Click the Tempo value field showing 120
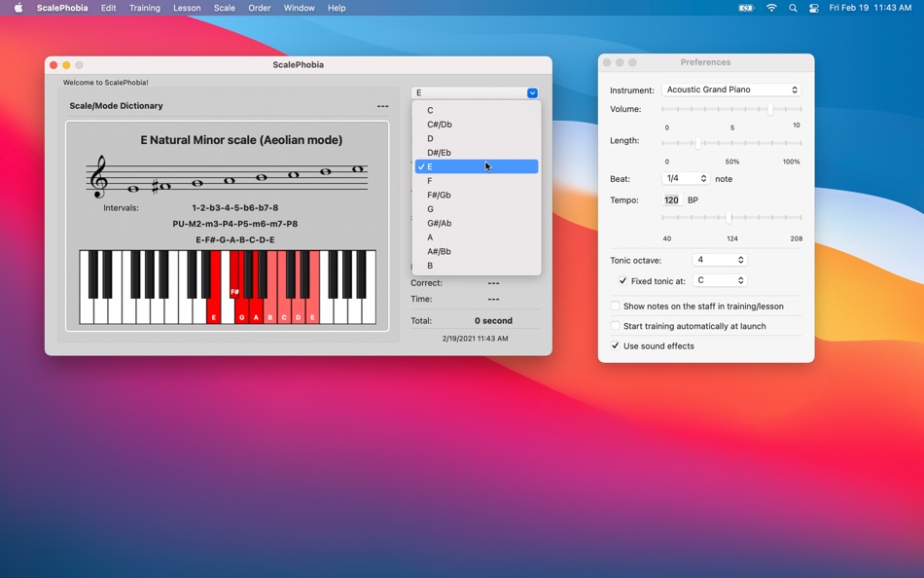Image resolution: width=924 pixels, height=578 pixels. [x=672, y=199]
